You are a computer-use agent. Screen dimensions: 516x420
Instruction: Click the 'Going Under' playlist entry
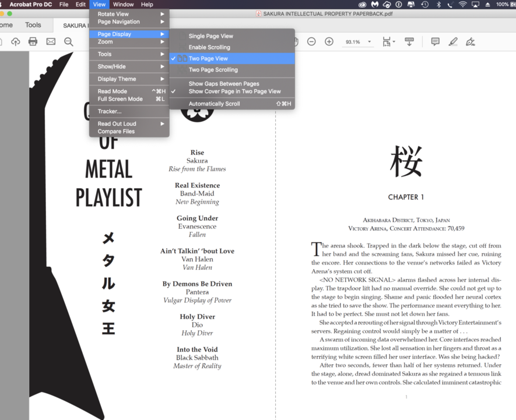(x=197, y=218)
